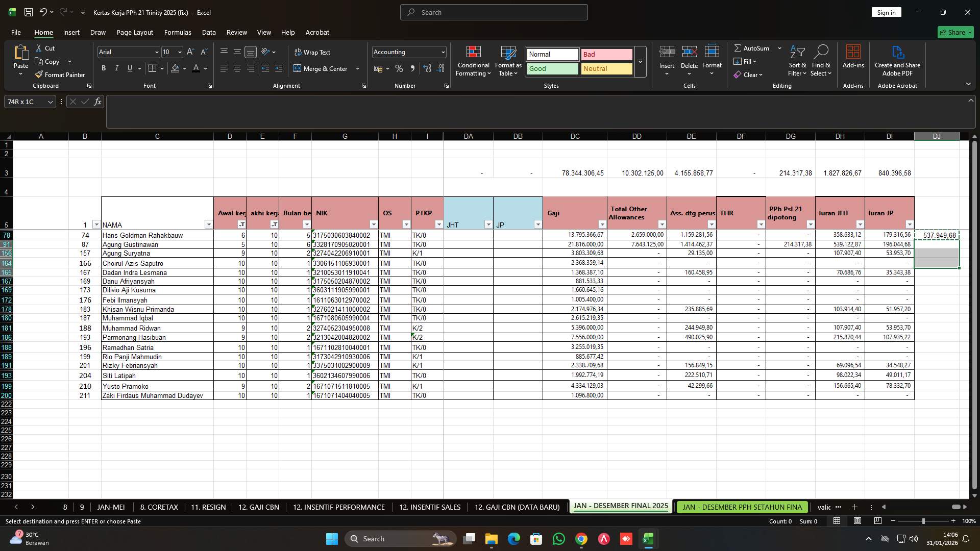This screenshot has height=551, width=980.
Task: Click the Share button
Action: click(x=954, y=32)
